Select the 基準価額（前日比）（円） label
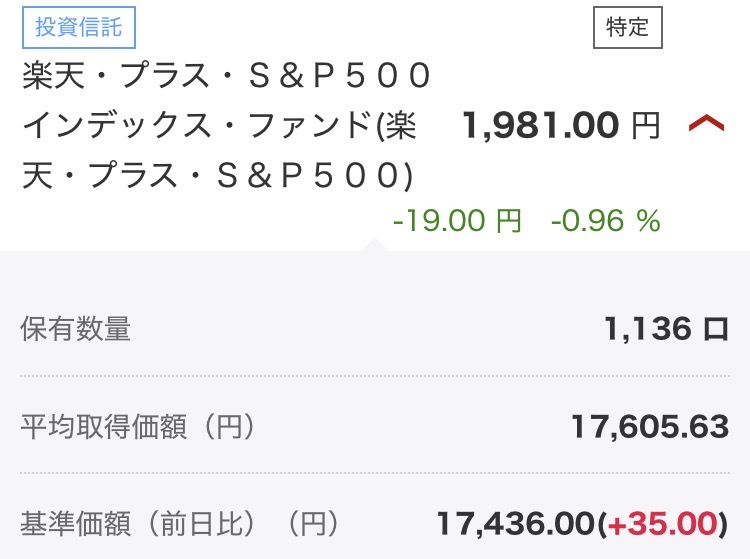Image resolution: width=750 pixels, height=559 pixels. (x=180, y=523)
